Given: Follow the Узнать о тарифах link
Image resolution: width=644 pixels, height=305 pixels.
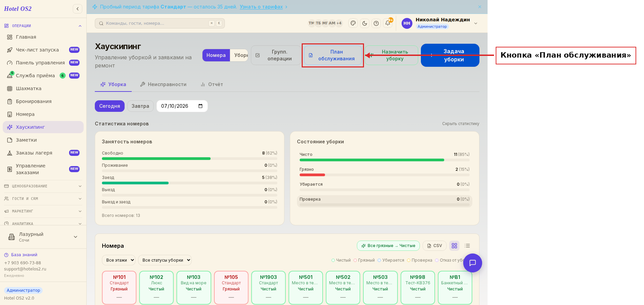Looking at the screenshot, I should [261, 7].
